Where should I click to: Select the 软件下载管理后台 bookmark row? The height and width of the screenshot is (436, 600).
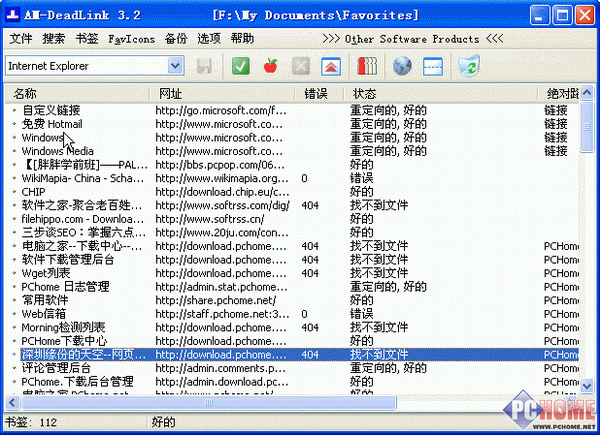coord(292,260)
